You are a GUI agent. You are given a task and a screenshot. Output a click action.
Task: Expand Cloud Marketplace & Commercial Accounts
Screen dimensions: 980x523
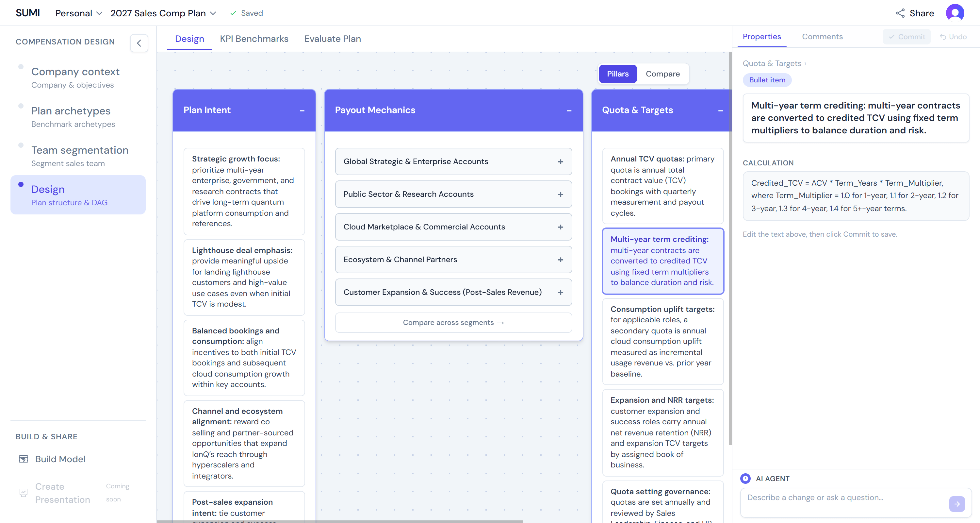[560, 227]
